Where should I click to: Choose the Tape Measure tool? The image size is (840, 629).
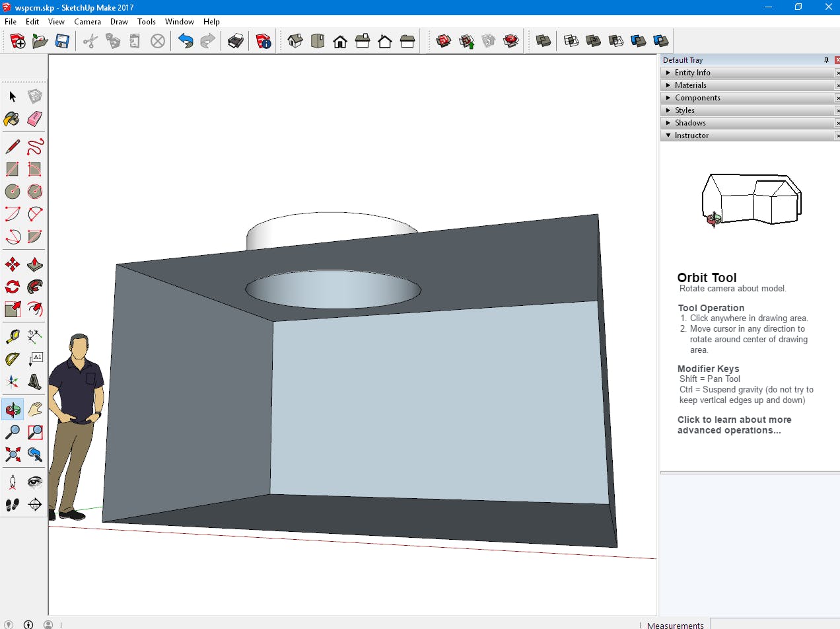(x=12, y=337)
